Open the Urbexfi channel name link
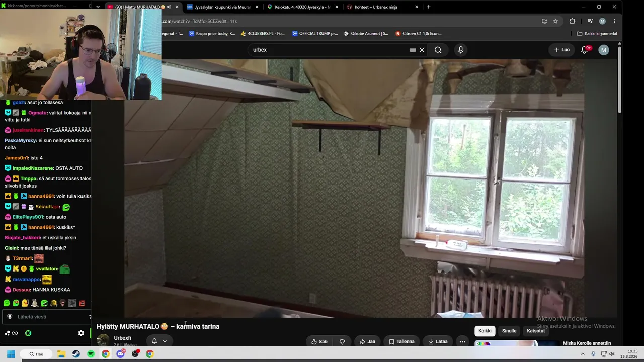The height and width of the screenshot is (362, 644). tap(122, 338)
